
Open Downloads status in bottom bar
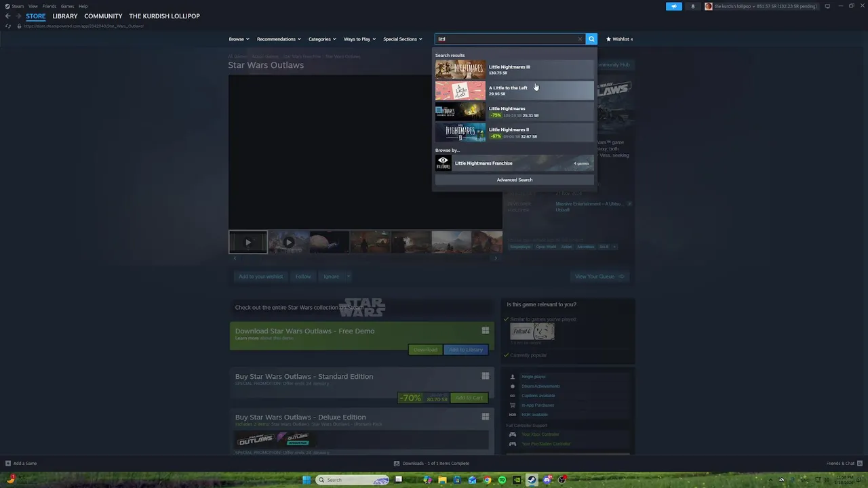432,464
